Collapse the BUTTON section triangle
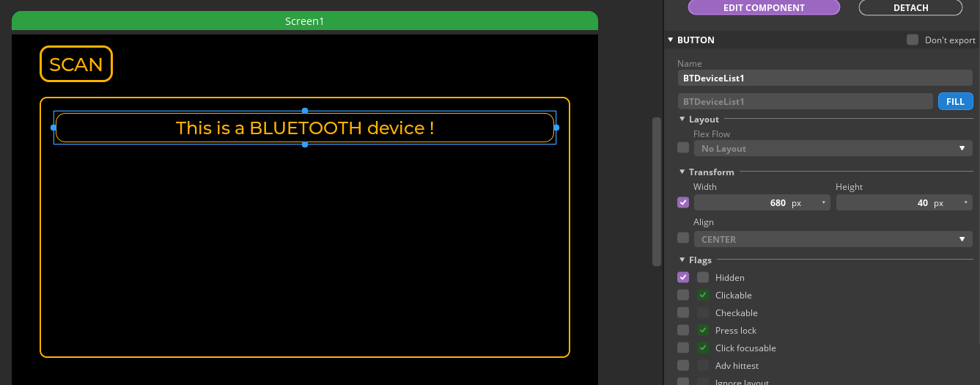The height and width of the screenshot is (385, 980). tap(670, 40)
